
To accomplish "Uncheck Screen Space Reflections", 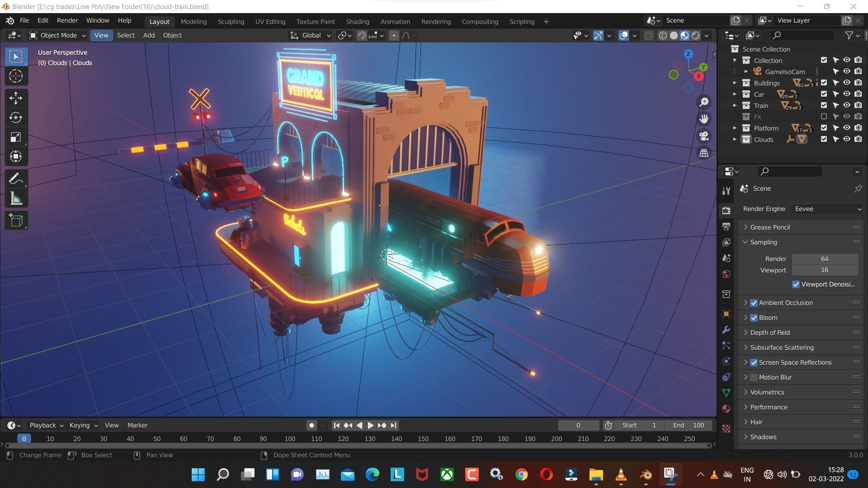I will click(754, 362).
